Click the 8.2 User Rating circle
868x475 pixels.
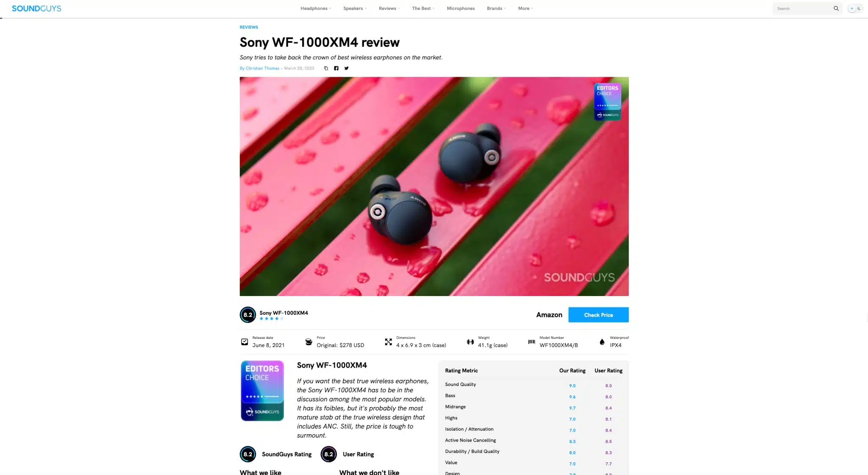[x=328, y=454]
